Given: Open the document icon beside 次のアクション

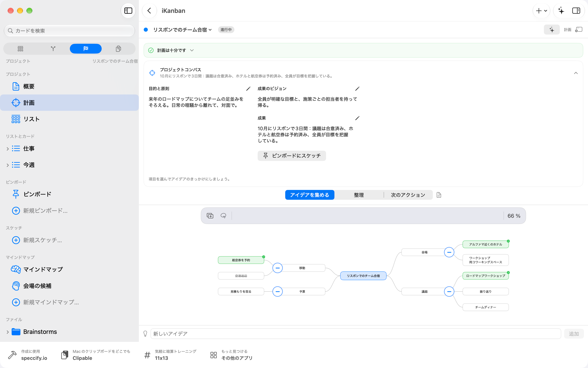Looking at the screenshot, I should pyautogui.click(x=439, y=195).
